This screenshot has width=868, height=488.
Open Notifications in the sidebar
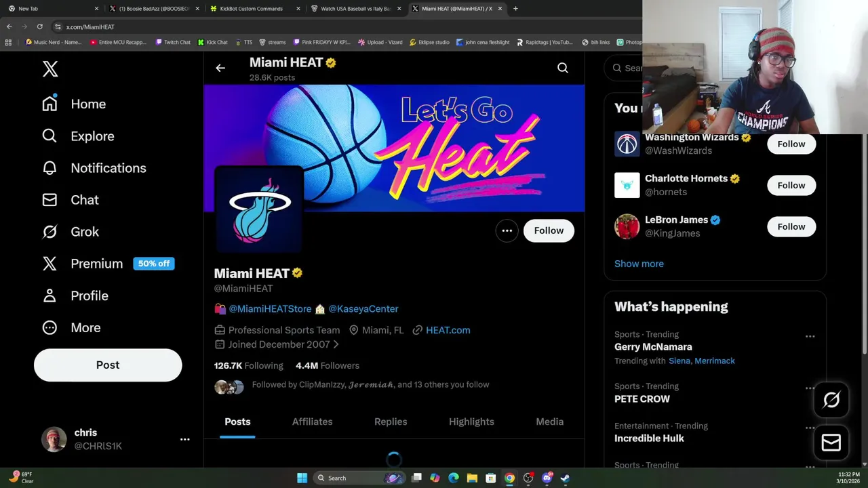pyautogui.click(x=94, y=167)
